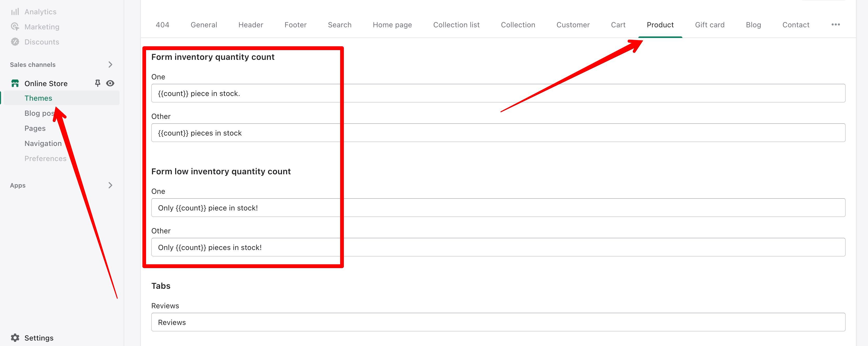Viewport: 868px width, 346px height.
Task: Open the Navigation link in the sidebar
Action: [43, 143]
